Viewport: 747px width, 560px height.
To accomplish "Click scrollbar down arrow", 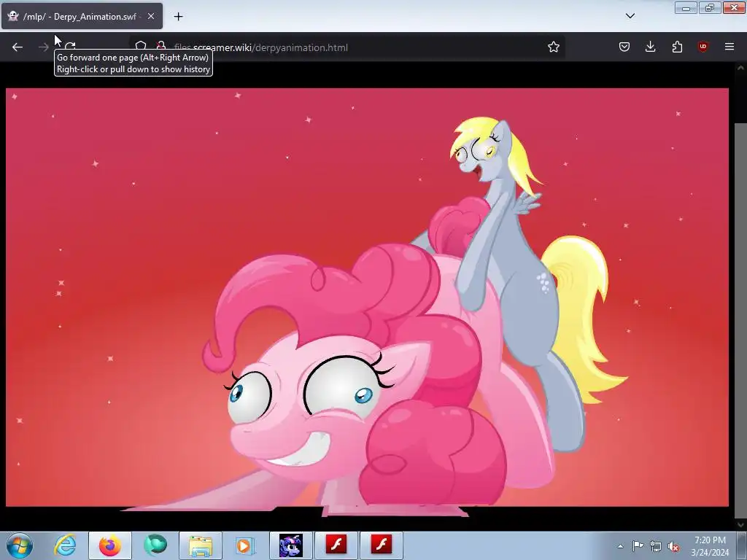I will pos(740,525).
